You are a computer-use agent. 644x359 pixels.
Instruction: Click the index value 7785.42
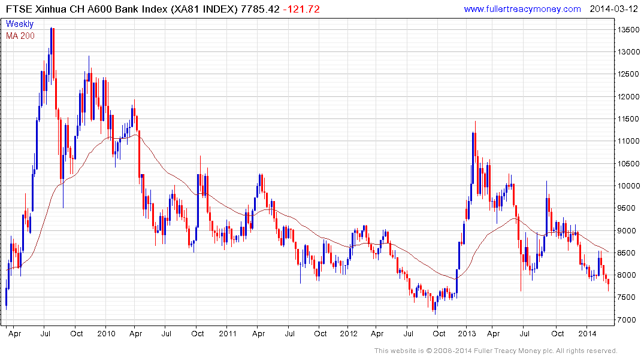pyautogui.click(x=260, y=9)
